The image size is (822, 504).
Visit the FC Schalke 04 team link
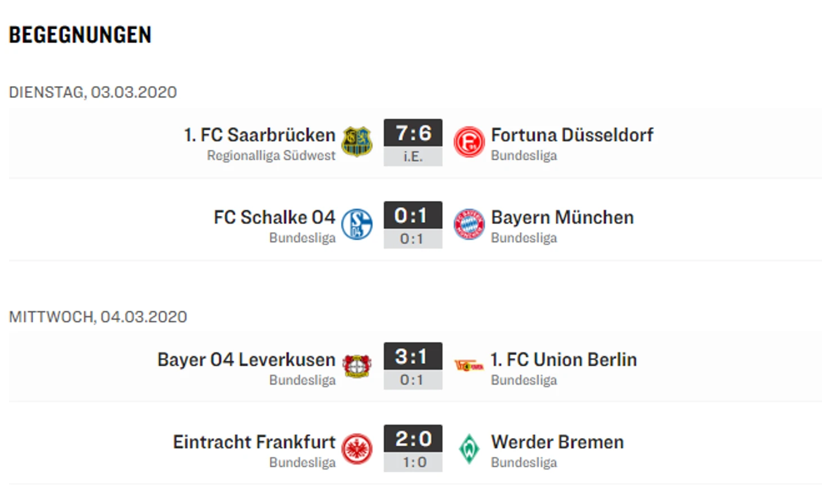coord(274,217)
